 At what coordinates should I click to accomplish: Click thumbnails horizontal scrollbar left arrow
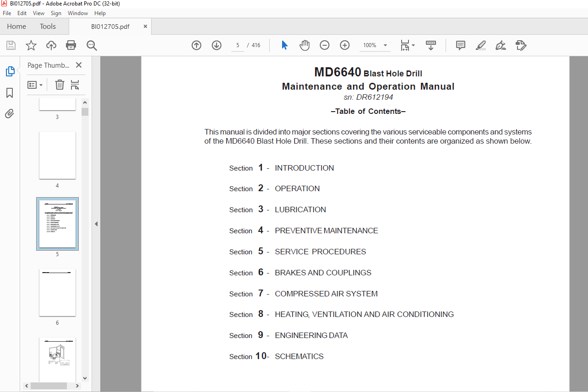[x=27, y=386]
